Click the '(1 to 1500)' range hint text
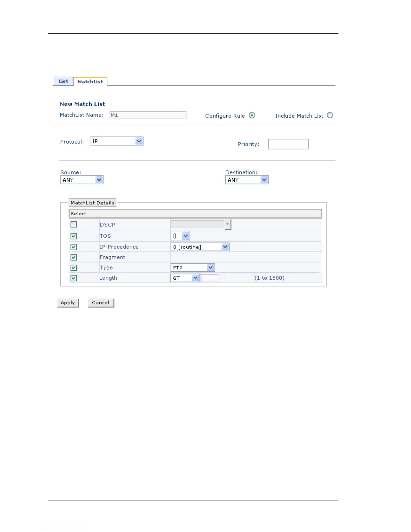This screenshot has width=411, height=532. click(x=269, y=278)
